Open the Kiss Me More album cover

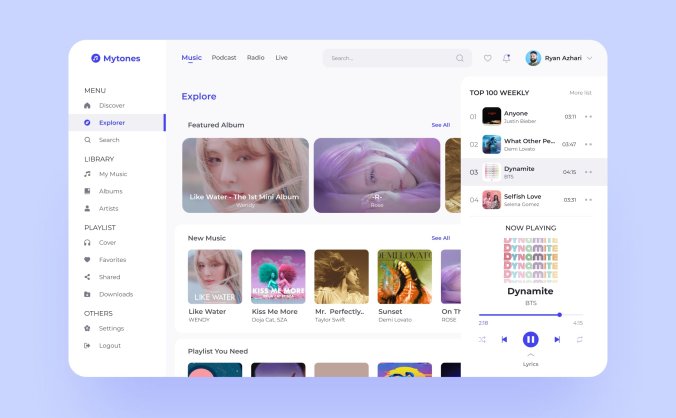278,276
